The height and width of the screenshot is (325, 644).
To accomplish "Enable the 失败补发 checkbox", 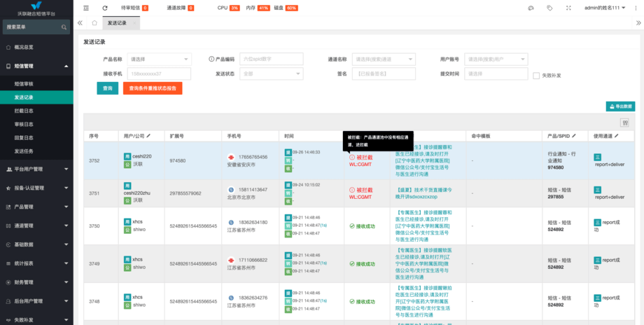I will pos(536,76).
